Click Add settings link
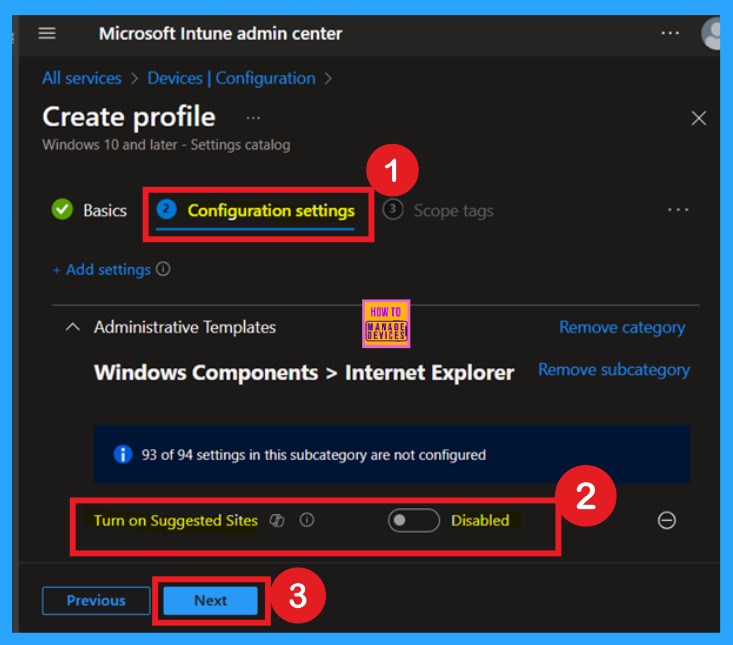 coord(102,270)
